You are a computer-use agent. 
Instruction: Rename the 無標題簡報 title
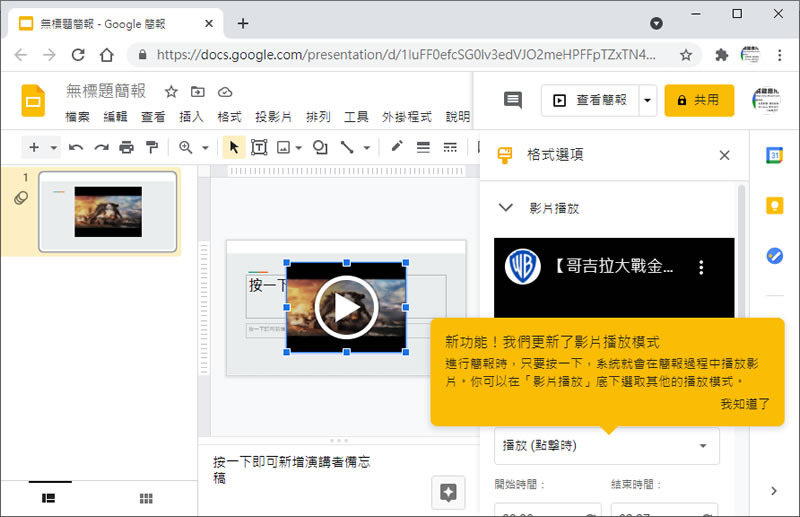[x=106, y=91]
